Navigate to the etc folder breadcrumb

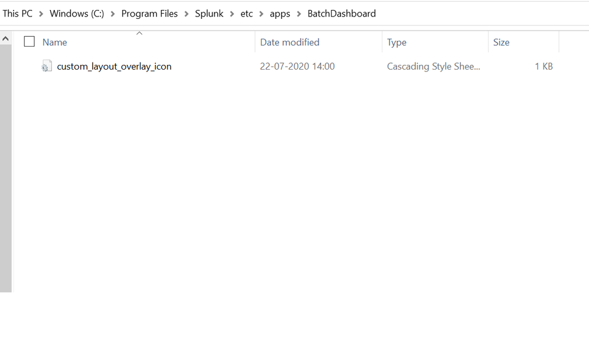pos(247,14)
